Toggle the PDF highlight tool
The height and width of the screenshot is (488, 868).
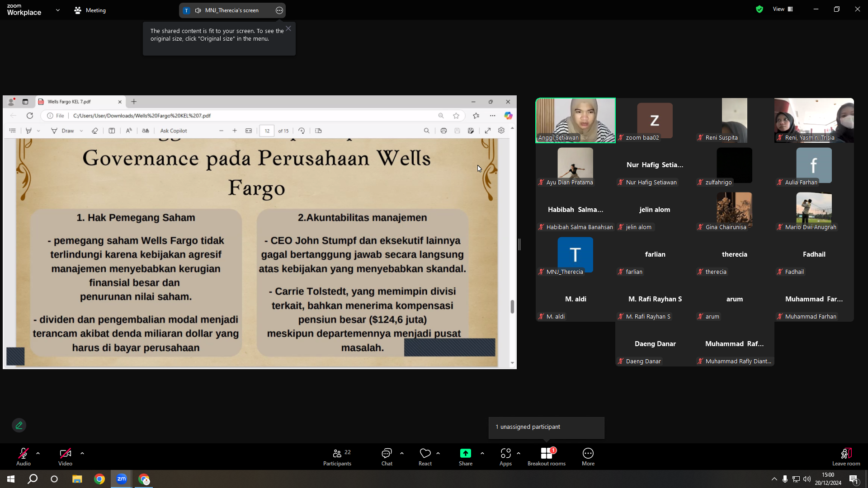[28, 131]
